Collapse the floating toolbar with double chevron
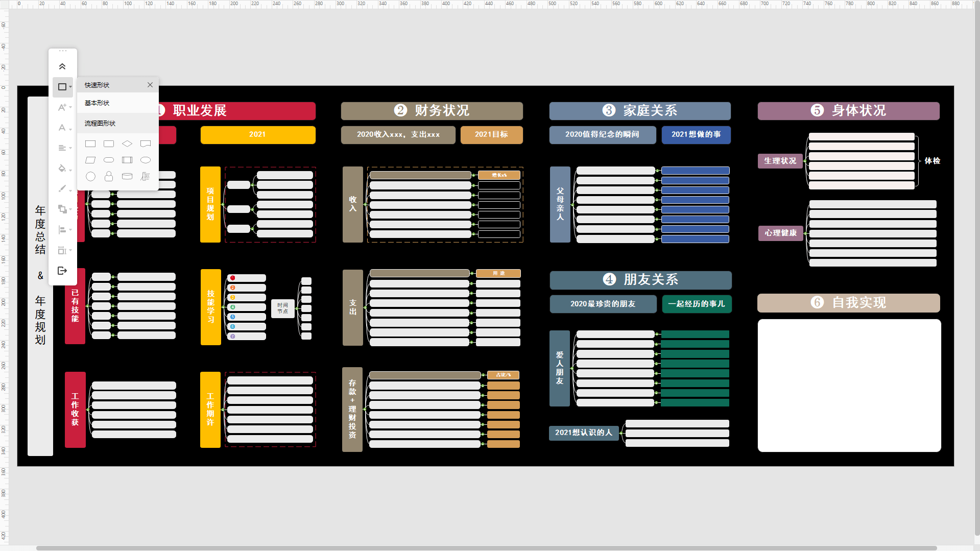This screenshot has height=551, width=980. [x=62, y=66]
